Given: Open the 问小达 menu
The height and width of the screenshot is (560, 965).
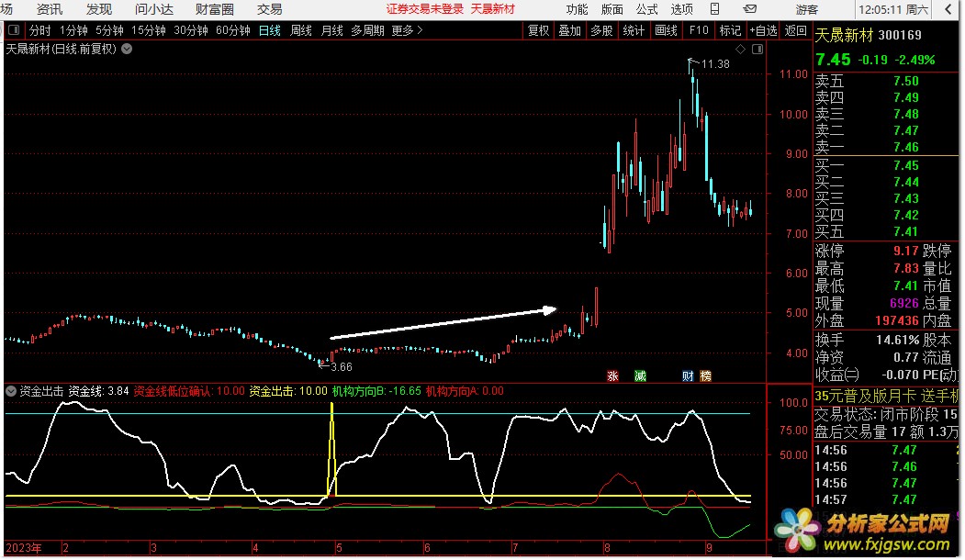Looking at the screenshot, I should (x=154, y=9).
